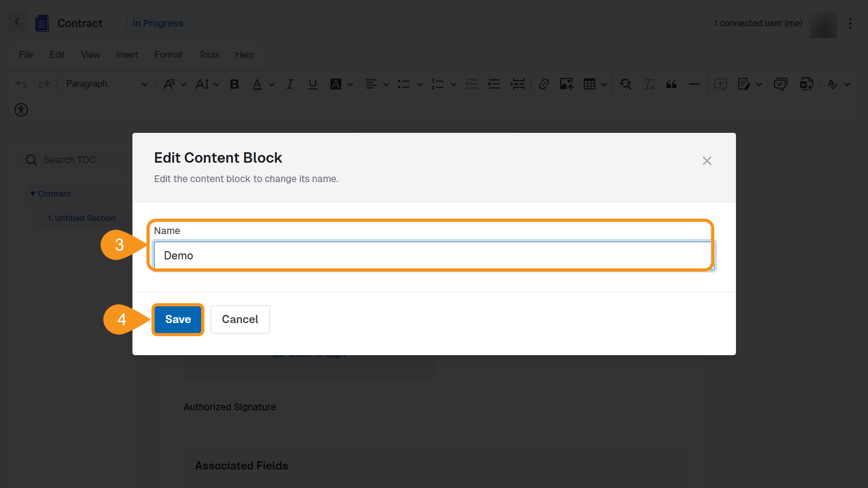This screenshot has height=488, width=868.
Task: Click the Bold formatting icon
Action: click(x=234, y=84)
